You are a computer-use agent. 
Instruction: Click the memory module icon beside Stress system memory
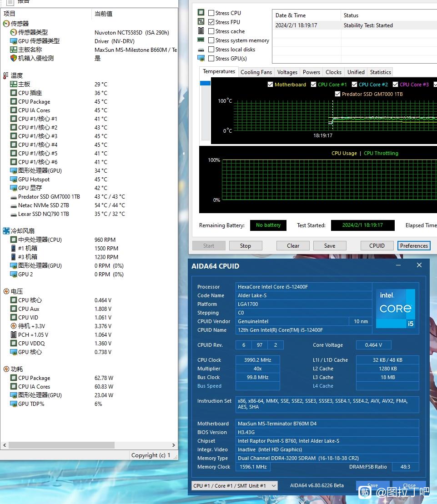tap(201, 40)
